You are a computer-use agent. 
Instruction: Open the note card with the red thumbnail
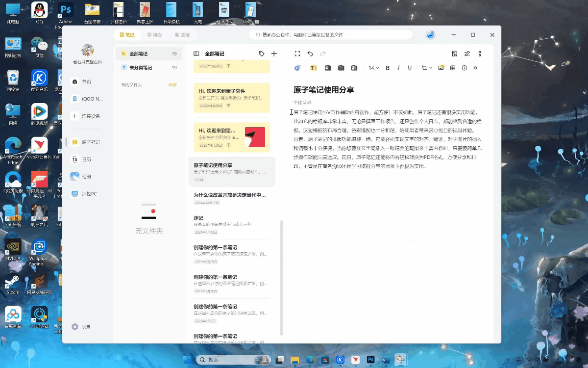[232, 137]
